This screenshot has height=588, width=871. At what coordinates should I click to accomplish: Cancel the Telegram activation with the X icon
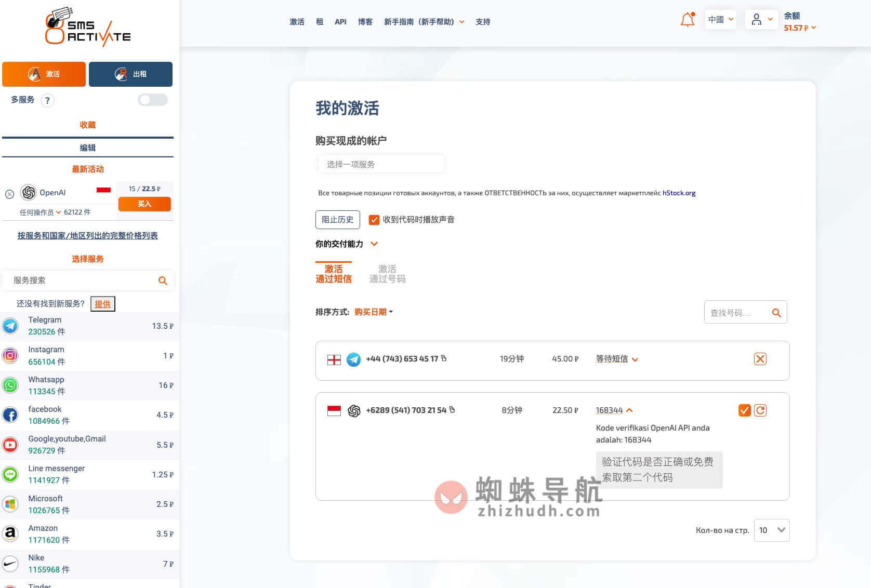(x=760, y=358)
